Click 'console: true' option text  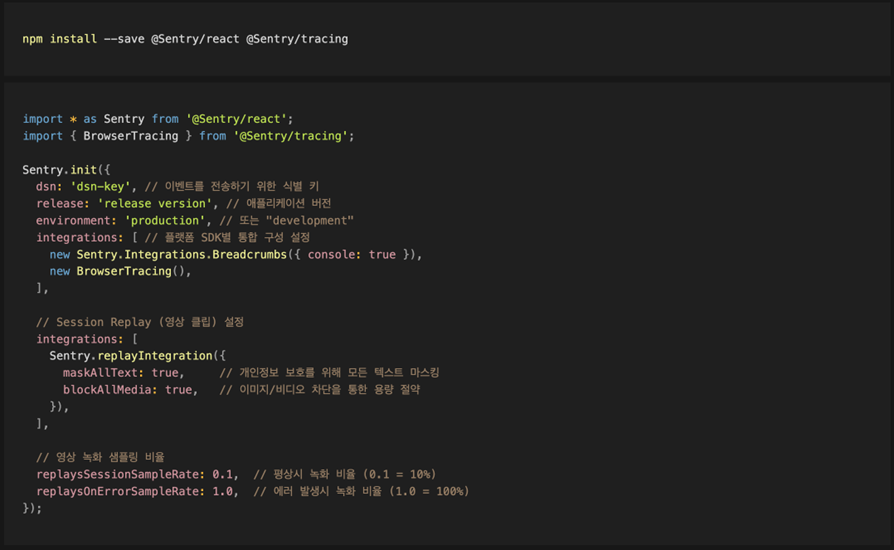click(352, 254)
